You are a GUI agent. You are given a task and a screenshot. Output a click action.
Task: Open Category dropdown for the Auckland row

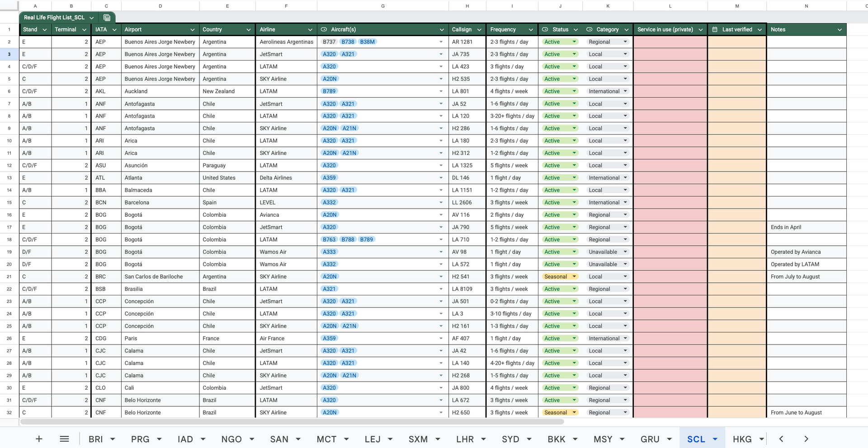pyautogui.click(x=625, y=91)
